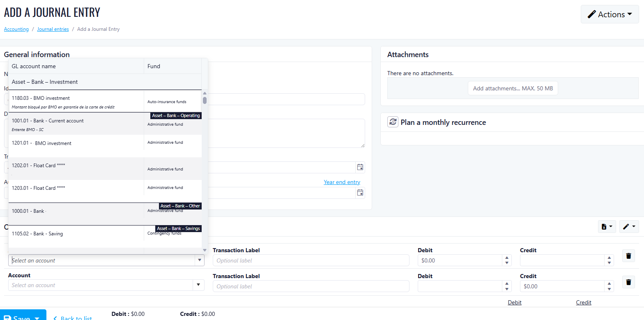Viewport: 644px width, 320px height.
Task: Click scroll-up arrow of account list
Action: [205, 93]
